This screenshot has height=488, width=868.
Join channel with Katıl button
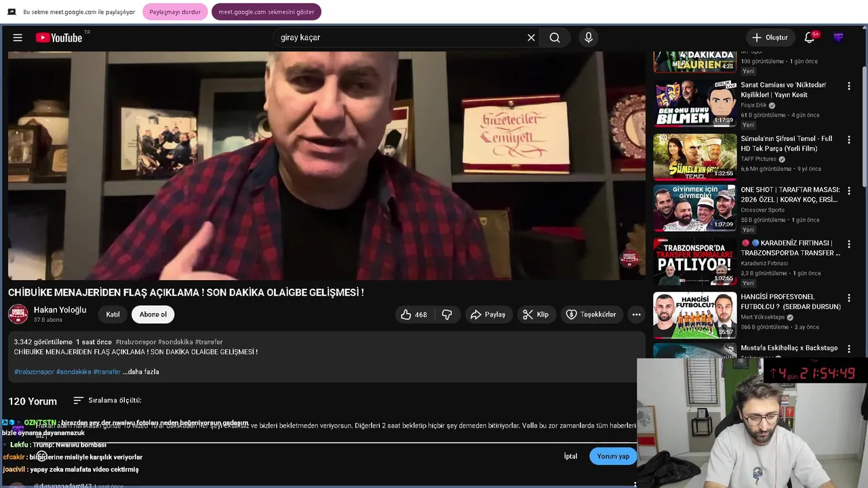tap(113, 314)
